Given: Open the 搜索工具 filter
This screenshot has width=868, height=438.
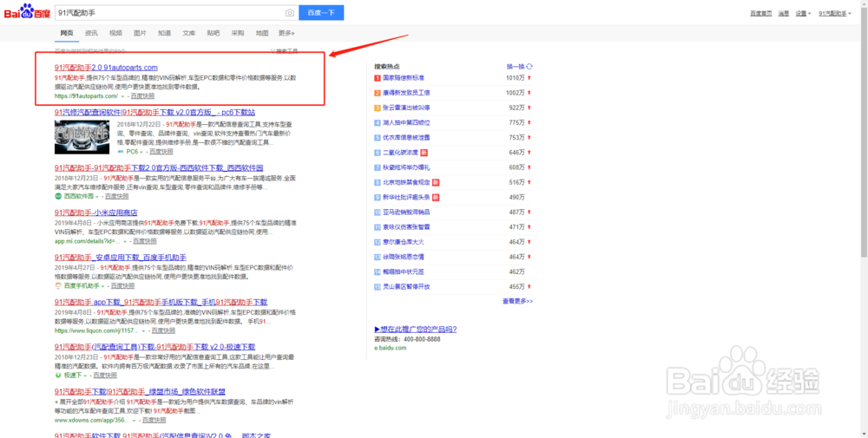Looking at the screenshot, I should coord(284,51).
